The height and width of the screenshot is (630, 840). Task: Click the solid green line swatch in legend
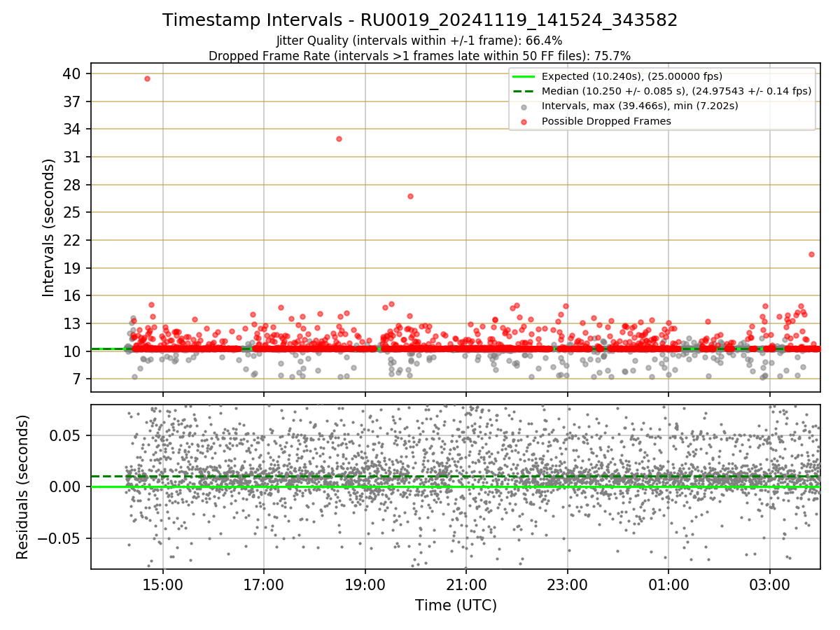tap(524, 76)
